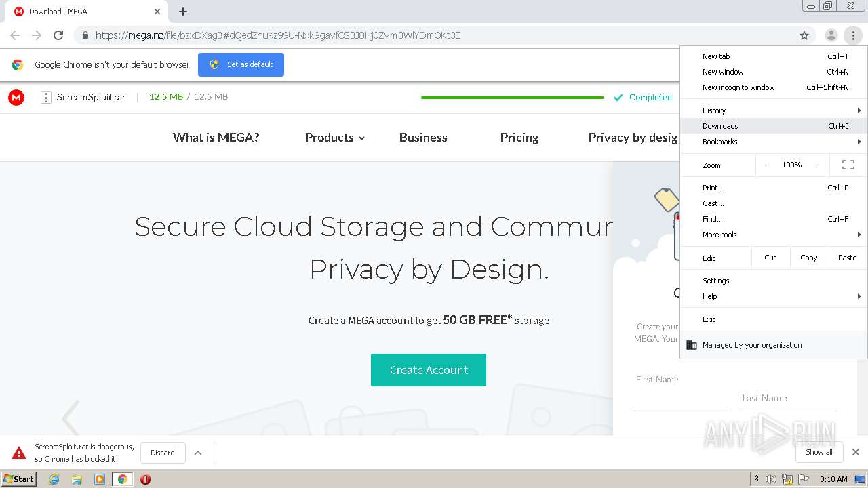
Task: Click the Create Account button
Action: point(429,370)
